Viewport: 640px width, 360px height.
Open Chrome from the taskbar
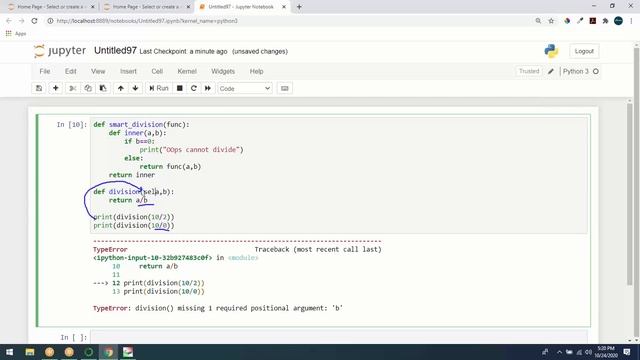[x=108, y=352]
